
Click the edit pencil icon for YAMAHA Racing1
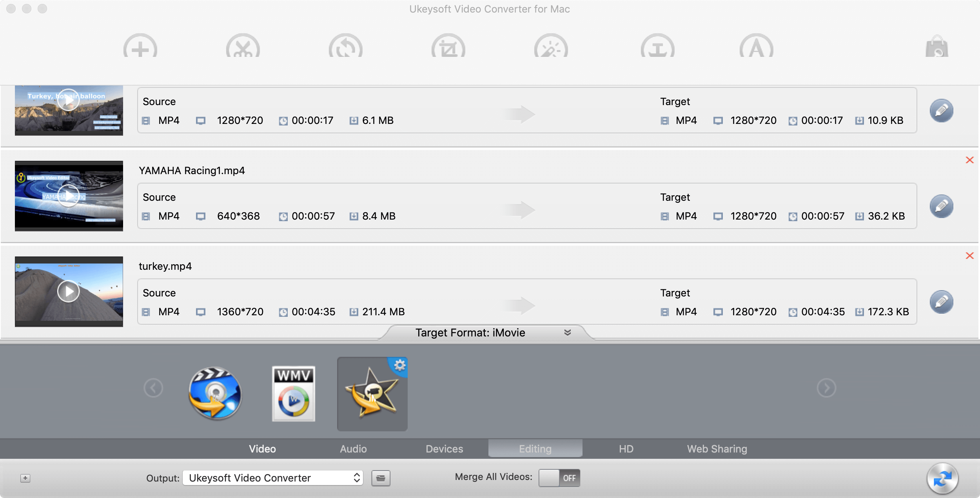point(941,205)
